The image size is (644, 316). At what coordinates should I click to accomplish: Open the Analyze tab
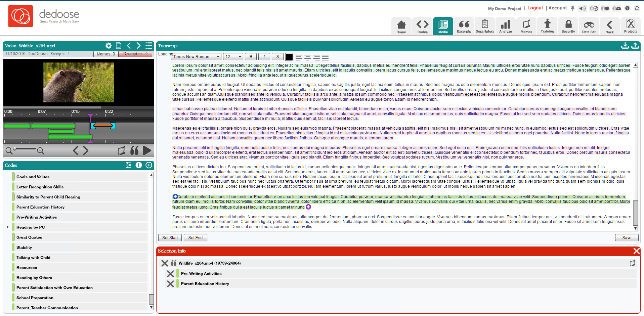[506, 26]
